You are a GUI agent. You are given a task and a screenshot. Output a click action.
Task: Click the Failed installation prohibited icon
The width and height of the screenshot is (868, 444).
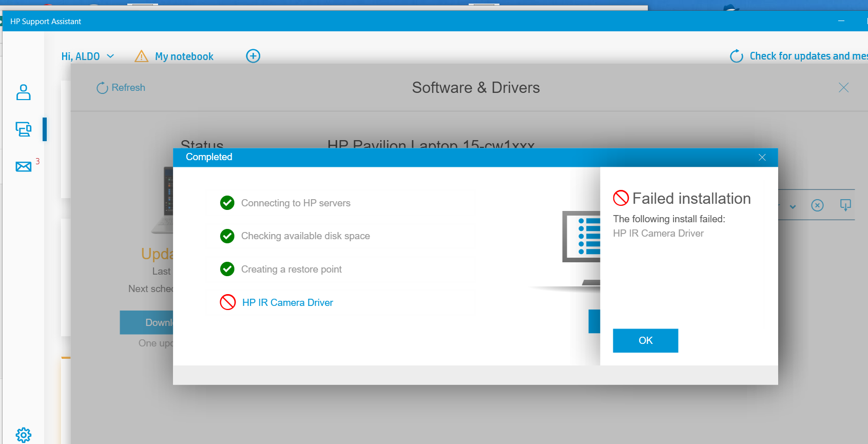pos(621,198)
